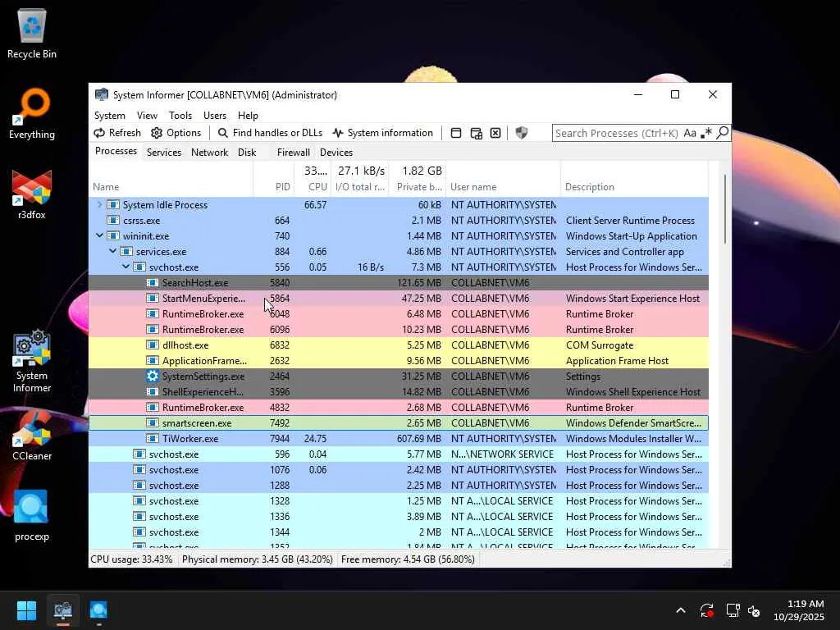Select RuntimeBroker.exe with PID 6096
This screenshot has height=630, width=840.
click(x=399, y=330)
